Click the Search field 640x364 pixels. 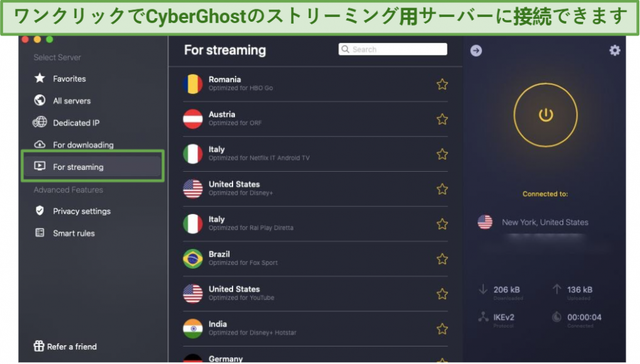392,49
